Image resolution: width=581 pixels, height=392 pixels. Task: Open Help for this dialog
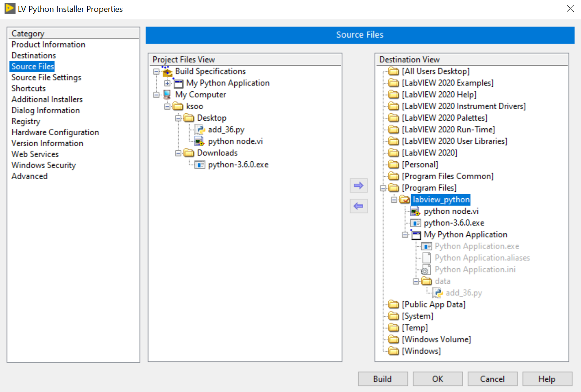(547, 379)
